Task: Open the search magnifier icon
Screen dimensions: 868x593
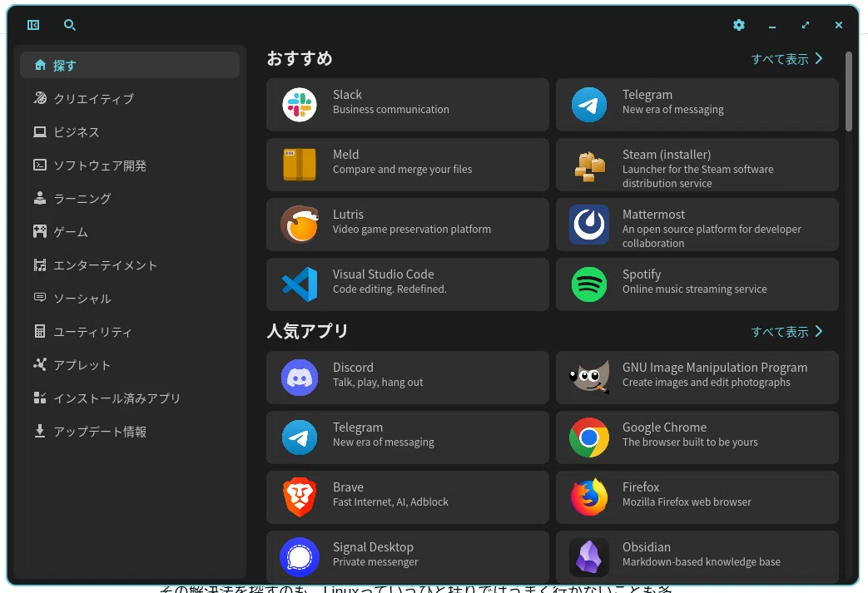Action: coord(70,25)
